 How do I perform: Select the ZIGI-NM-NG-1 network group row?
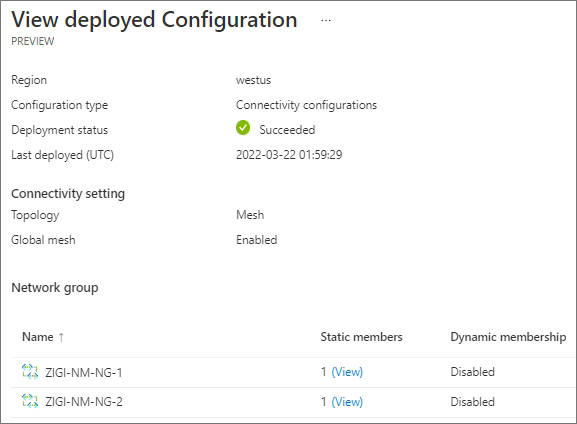tap(294, 372)
